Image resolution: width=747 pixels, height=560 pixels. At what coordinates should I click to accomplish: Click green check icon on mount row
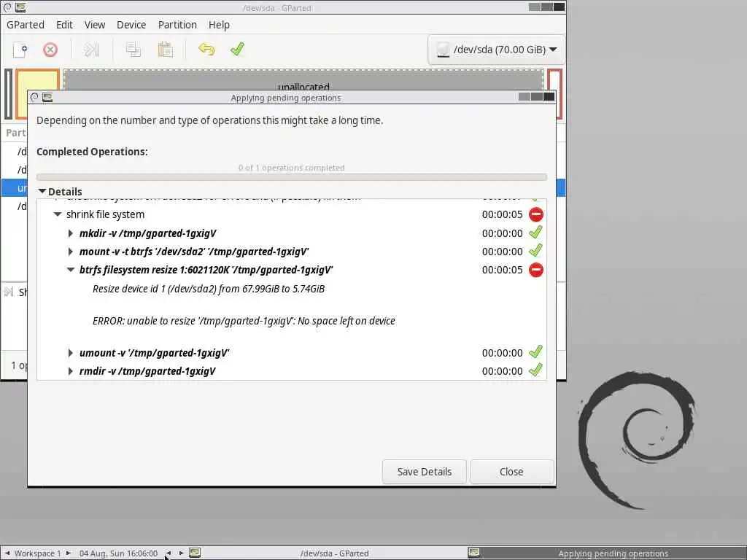point(535,251)
